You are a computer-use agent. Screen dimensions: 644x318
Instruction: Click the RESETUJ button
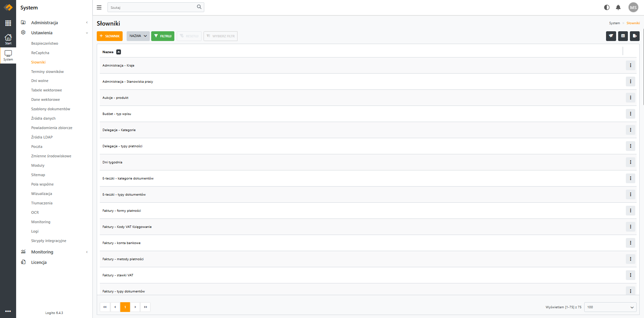click(x=189, y=36)
